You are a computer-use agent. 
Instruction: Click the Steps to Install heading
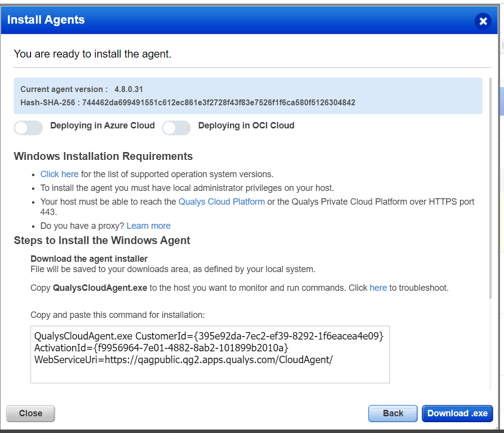tap(102, 241)
